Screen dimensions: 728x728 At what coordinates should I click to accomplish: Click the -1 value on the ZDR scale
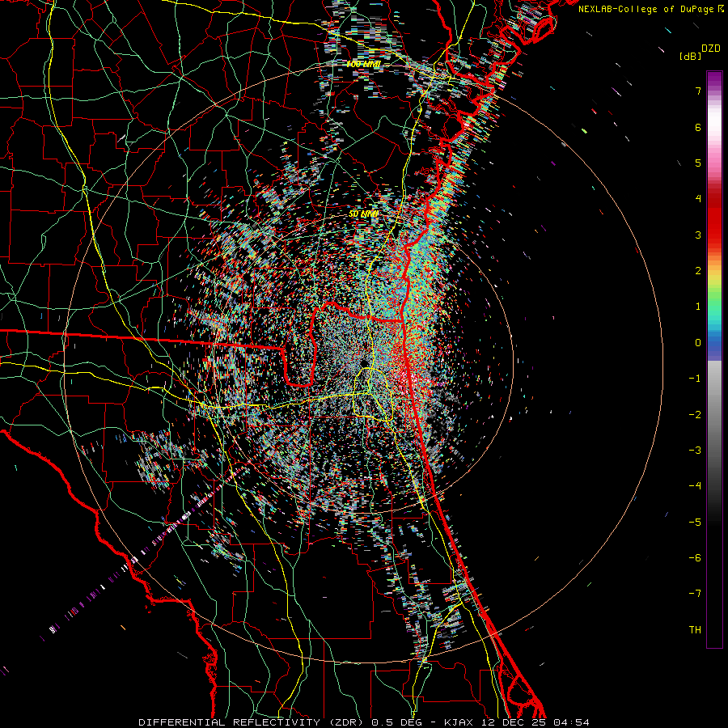695,379
